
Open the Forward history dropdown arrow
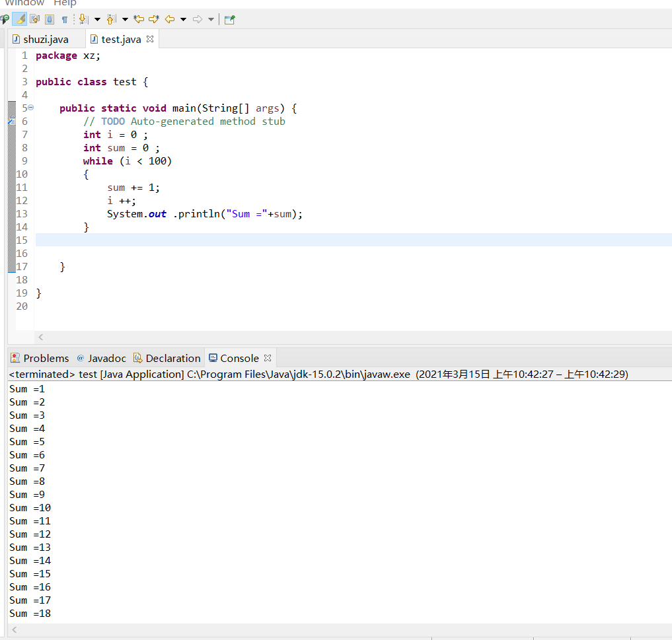pos(211,19)
